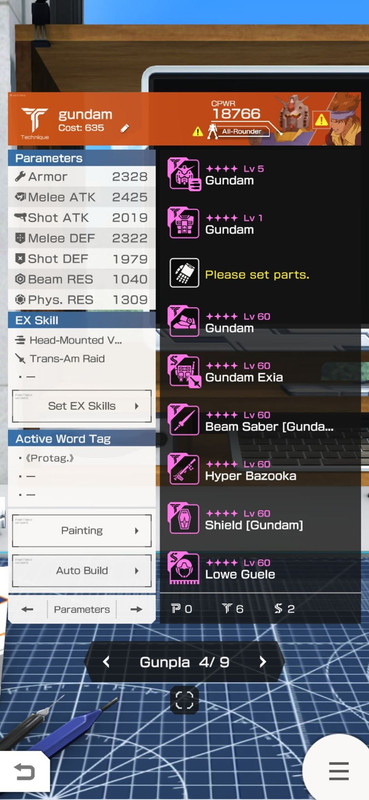
Task: Select the Lowe Guele pilot icon
Action: click(x=184, y=568)
